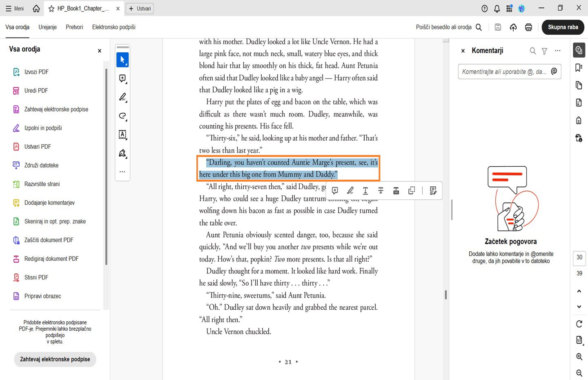
Task: Open the bookmarks icon in right rail
Action: pos(579,67)
